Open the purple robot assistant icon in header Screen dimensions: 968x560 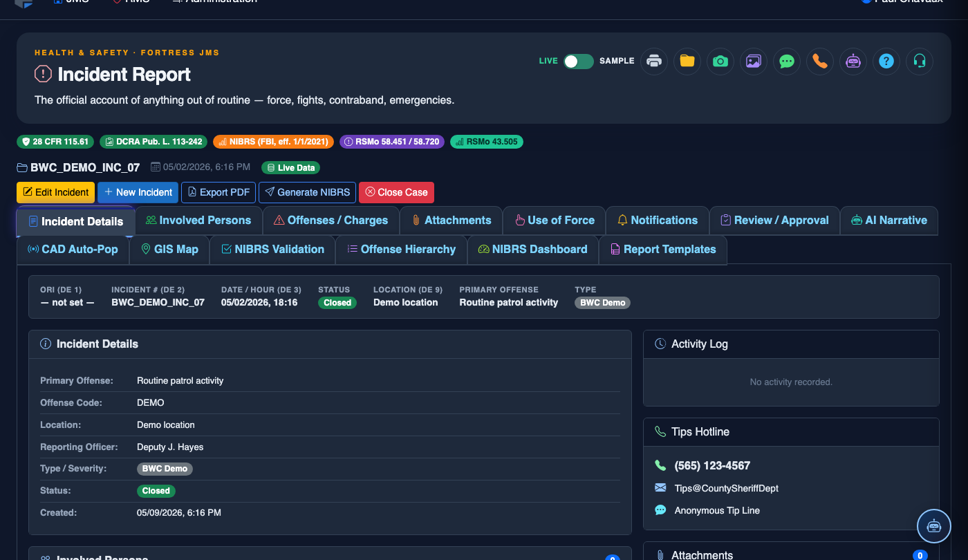(x=853, y=61)
